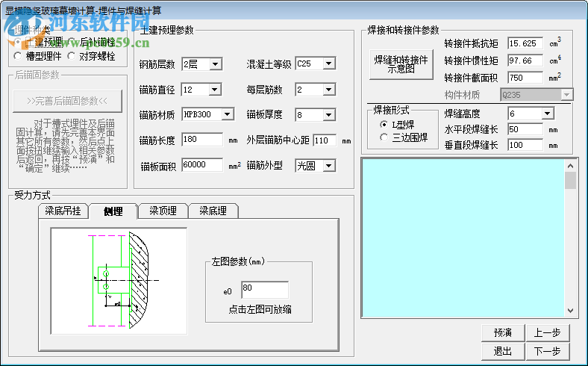This screenshot has height=366, width=588.
Task: Switch to the 梁底吊挂 tab
Action: [x=63, y=211]
